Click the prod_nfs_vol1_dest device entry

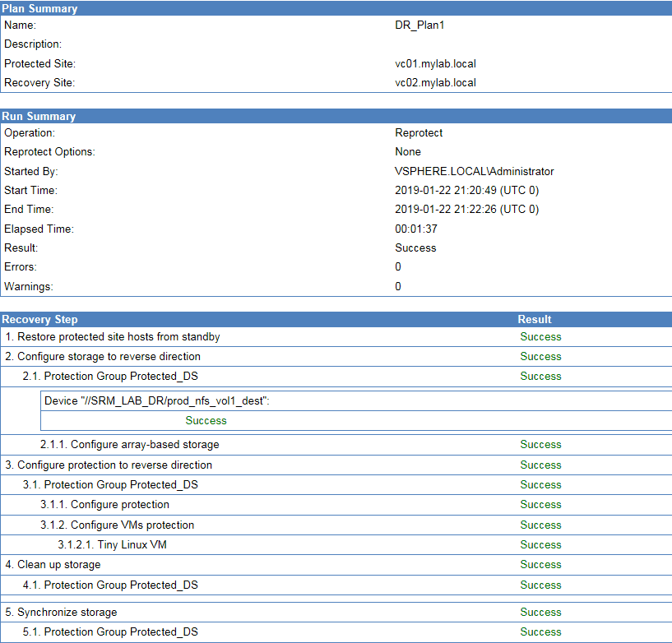(157, 400)
